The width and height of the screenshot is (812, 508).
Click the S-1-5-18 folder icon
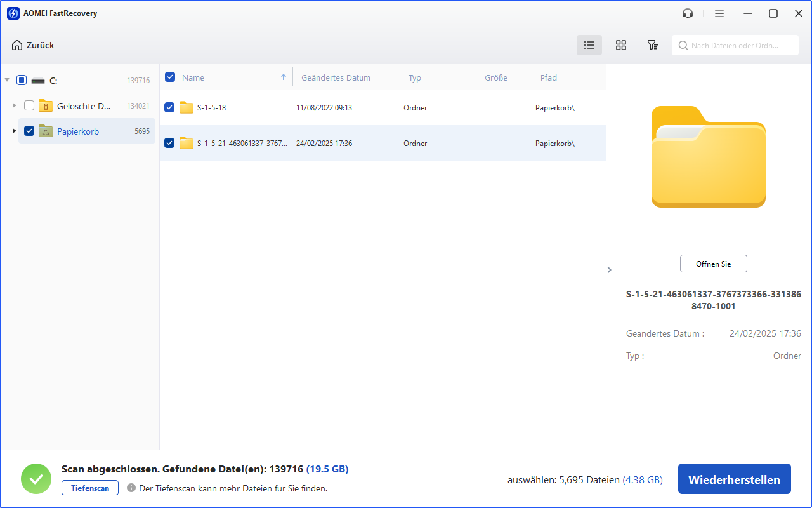187,107
